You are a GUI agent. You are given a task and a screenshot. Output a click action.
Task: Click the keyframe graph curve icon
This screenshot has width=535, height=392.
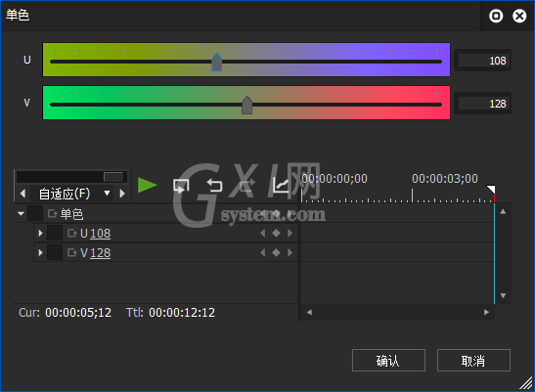tap(281, 186)
